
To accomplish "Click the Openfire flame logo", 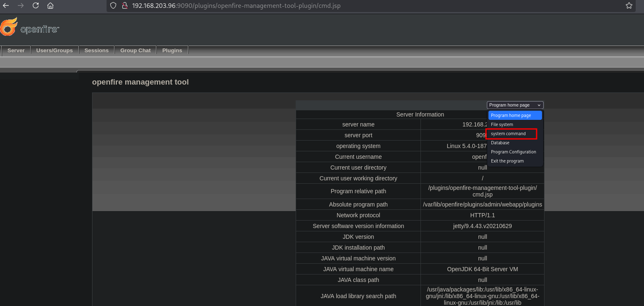I will pos(9,27).
